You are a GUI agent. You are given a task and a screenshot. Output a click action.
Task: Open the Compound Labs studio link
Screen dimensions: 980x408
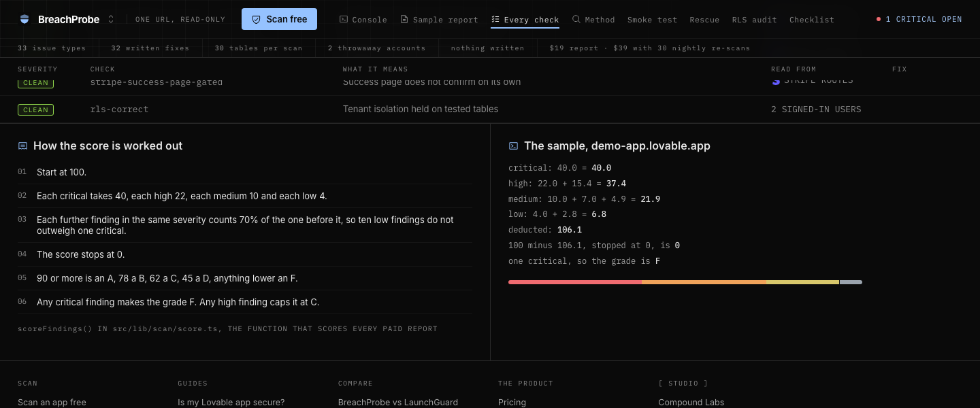coord(691,403)
